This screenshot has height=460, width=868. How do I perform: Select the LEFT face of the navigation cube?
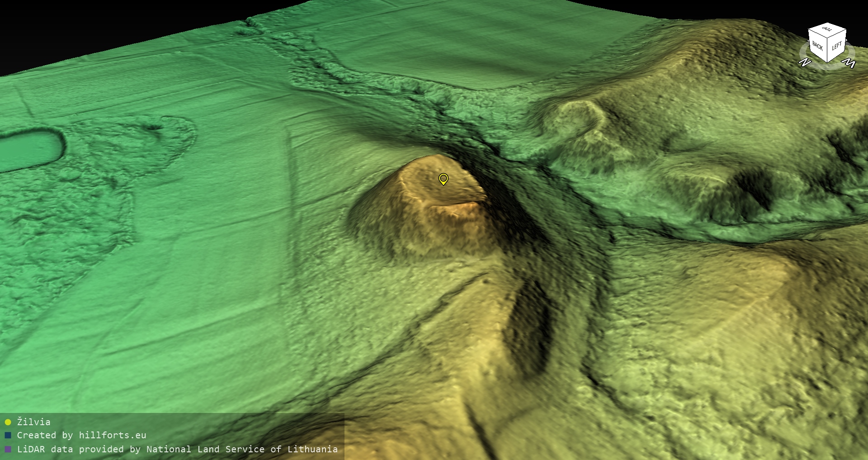837,46
